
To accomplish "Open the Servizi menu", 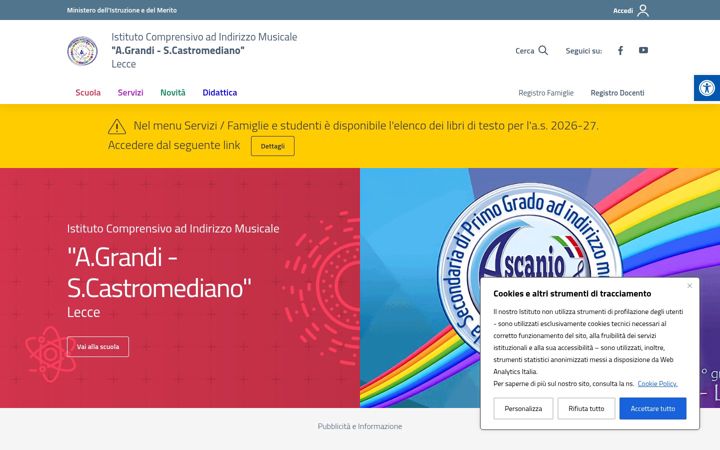I will pyautogui.click(x=130, y=93).
